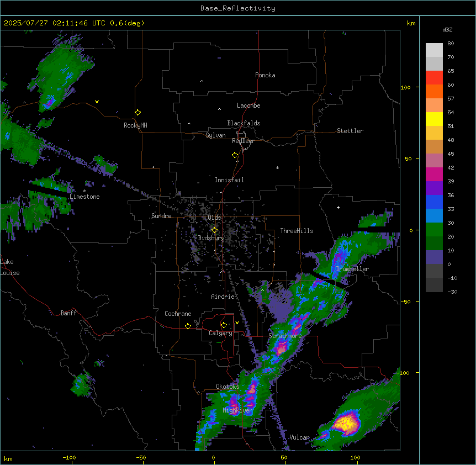Image resolution: width=476 pixels, height=465 pixels.
Task: Click the -50 tick label on the bottom axis
Action: (141, 457)
